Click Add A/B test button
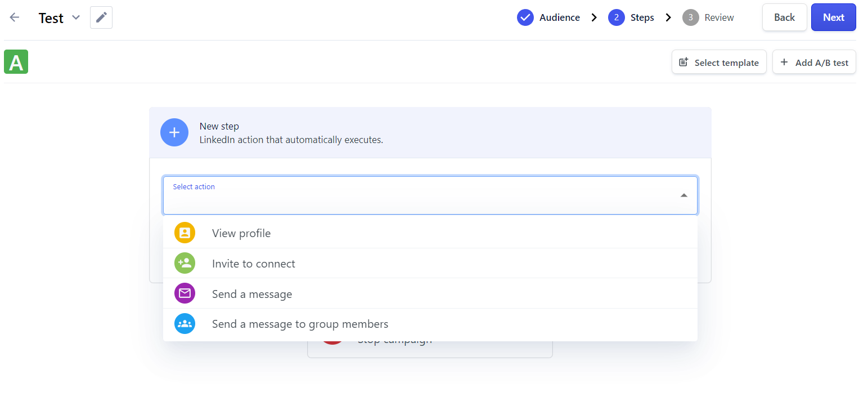The width and height of the screenshot is (868, 410). click(814, 63)
